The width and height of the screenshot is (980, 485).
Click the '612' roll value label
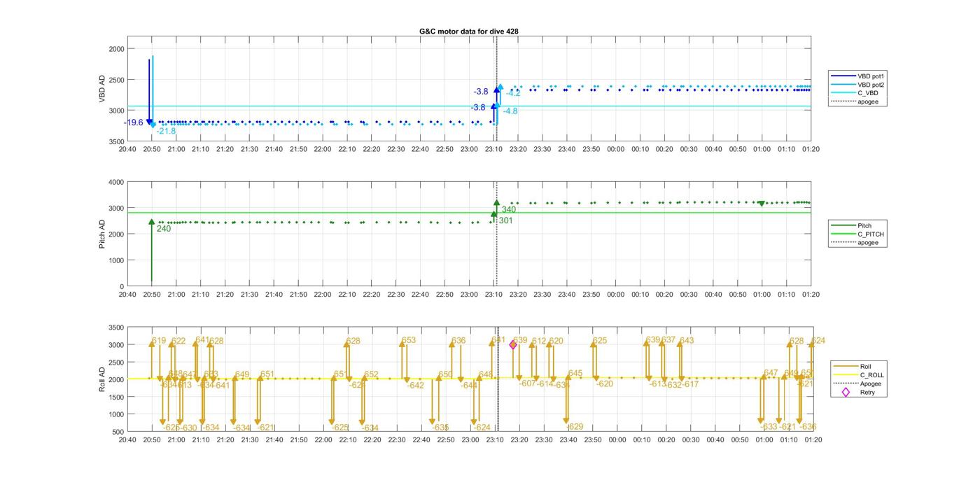click(539, 341)
